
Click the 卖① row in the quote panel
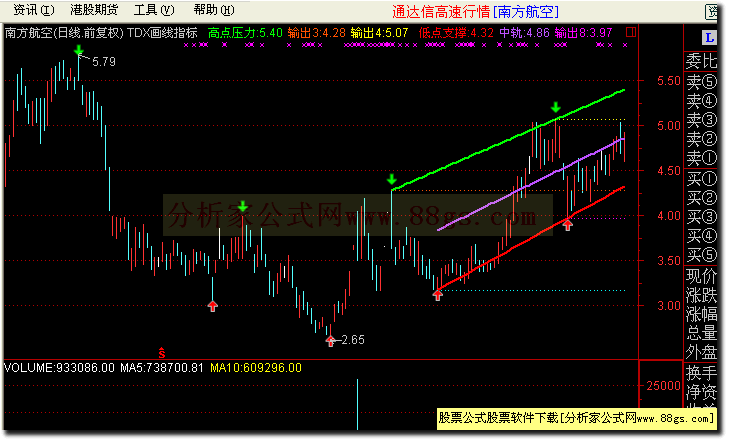(701, 158)
